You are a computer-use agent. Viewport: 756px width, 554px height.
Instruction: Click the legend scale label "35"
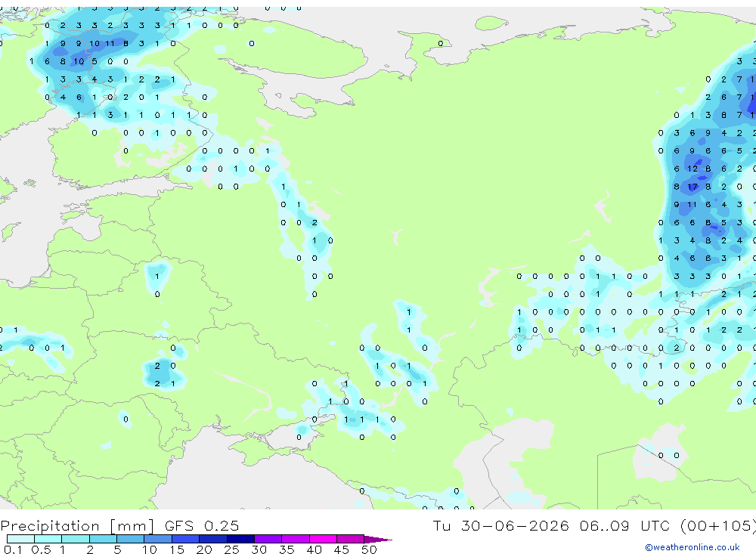point(287,549)
